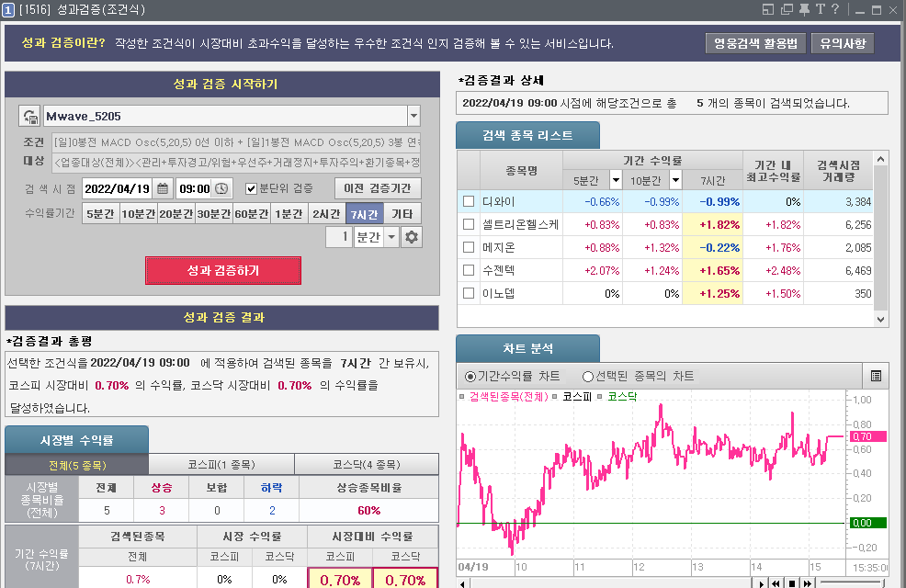The height and width of the screenshot is (588, 906).
Task: Stop chart playback with square button
Action: tap(791, 583)
